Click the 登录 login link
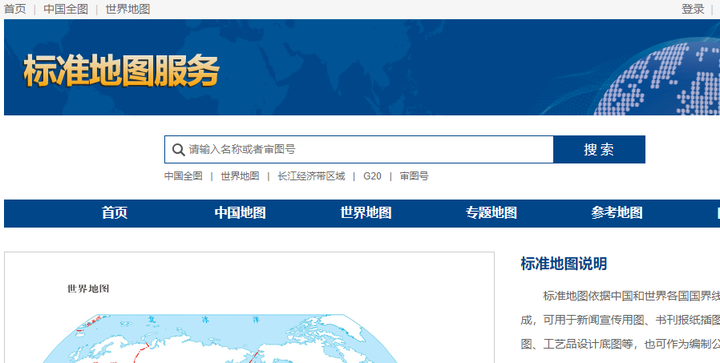 692,9
